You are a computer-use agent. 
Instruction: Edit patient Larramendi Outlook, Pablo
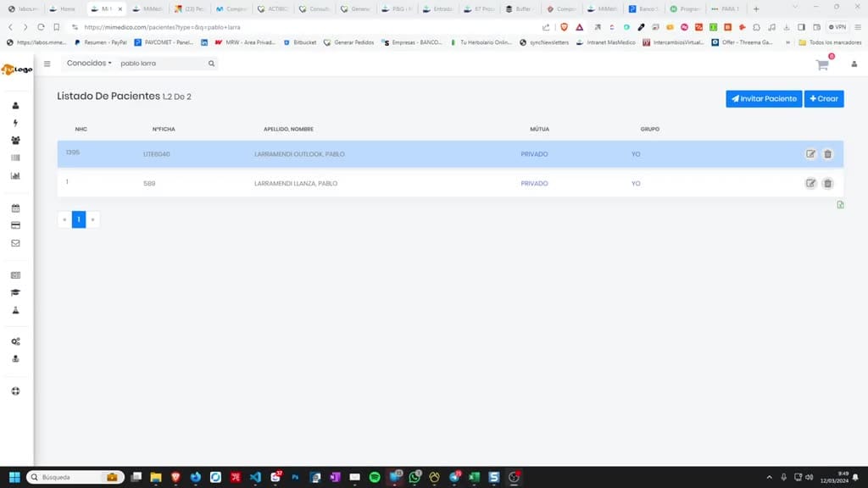click(810, 154)
